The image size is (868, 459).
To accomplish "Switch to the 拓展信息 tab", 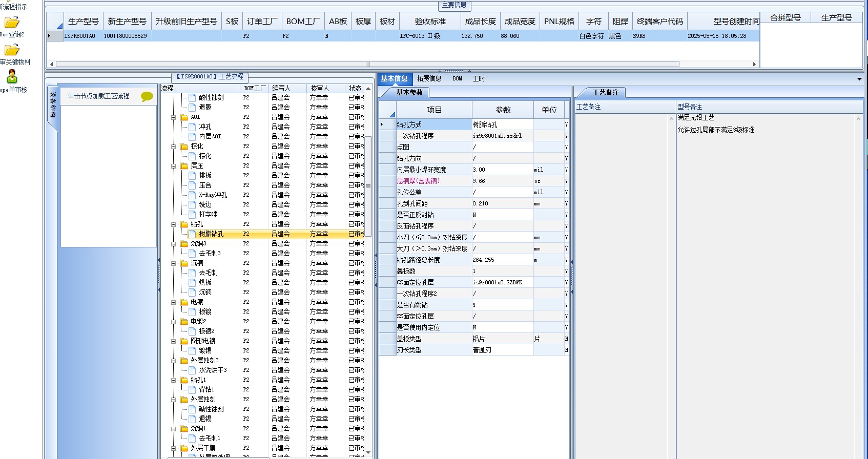I will pyautogui.click(x=429, y=79).
